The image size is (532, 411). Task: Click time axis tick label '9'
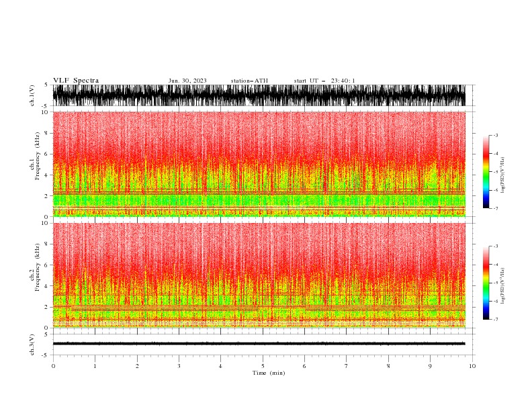(x=430, y=366)
